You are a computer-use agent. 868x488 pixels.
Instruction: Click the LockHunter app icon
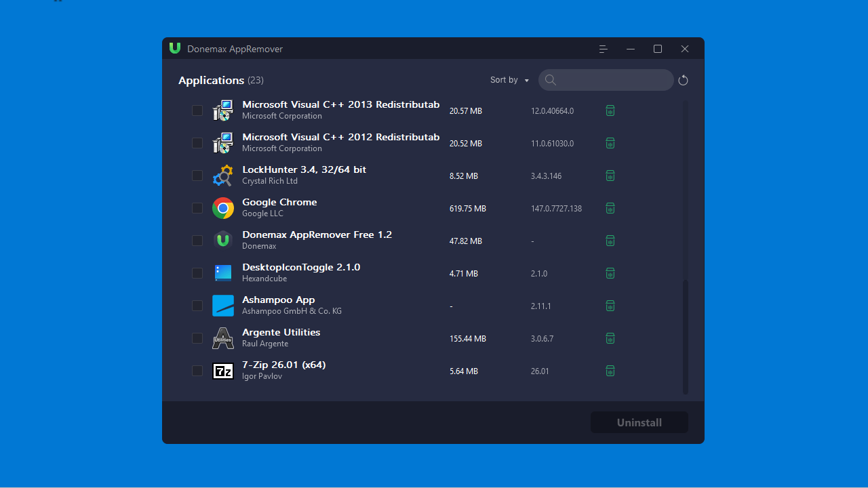point(223,176)
